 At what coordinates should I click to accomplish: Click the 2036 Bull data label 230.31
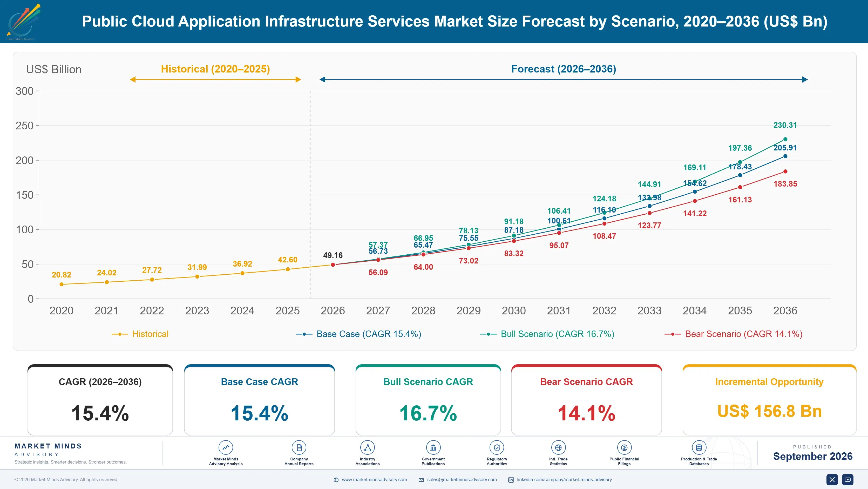coord(785,125)
